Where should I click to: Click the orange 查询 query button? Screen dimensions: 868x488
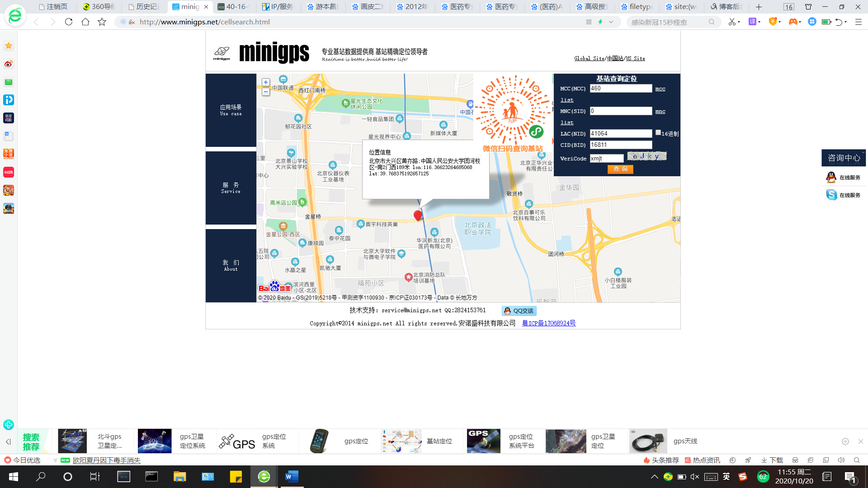(620, 169)
